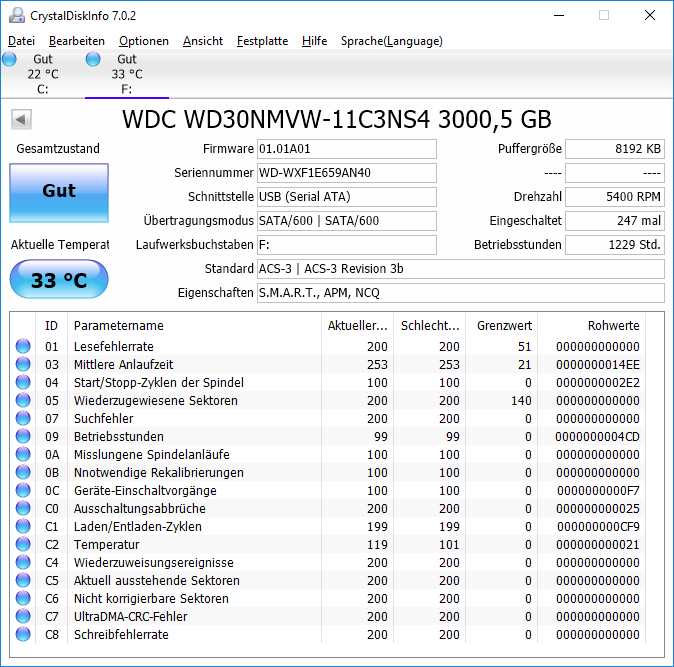Click the Eigenschaften field S.M.A.R.T., APM, NCQ
The image size is (674, 667).
tap(461, 293)
